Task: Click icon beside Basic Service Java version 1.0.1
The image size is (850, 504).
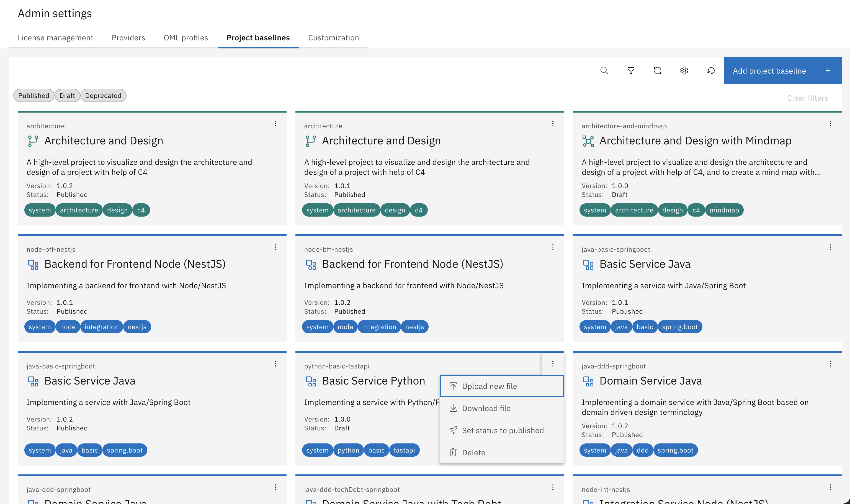Action: pyautogui.click(x=588, y=264)
